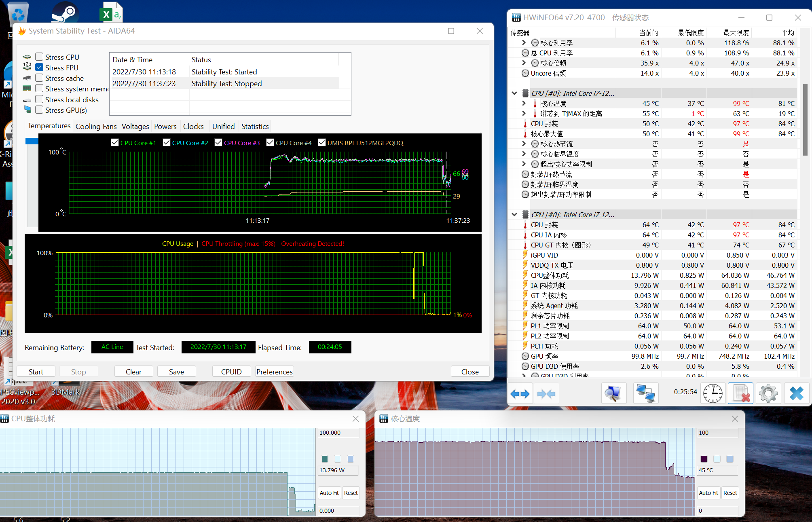
Task: Click the lightning icon next to iGPU VID
Action: tap(525, 255)
